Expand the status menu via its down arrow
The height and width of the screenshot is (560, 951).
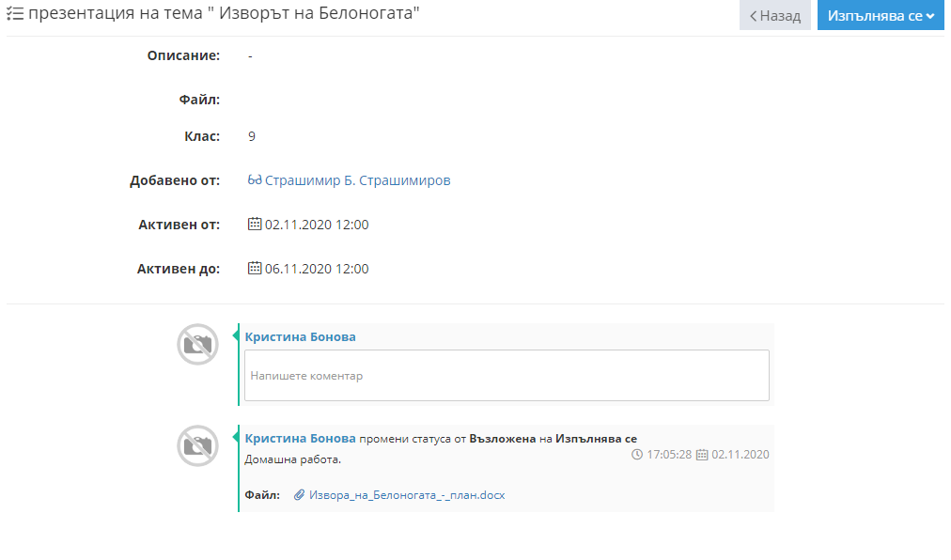930,16
